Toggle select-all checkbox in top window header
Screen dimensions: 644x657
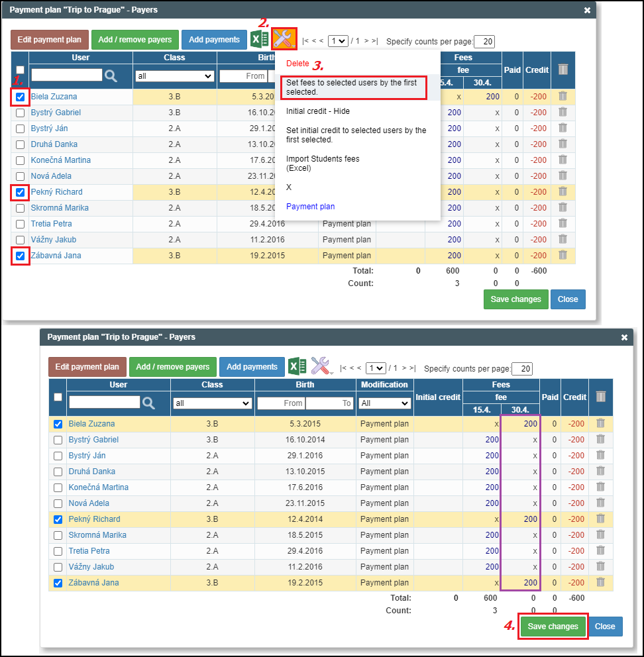[20, 70]
